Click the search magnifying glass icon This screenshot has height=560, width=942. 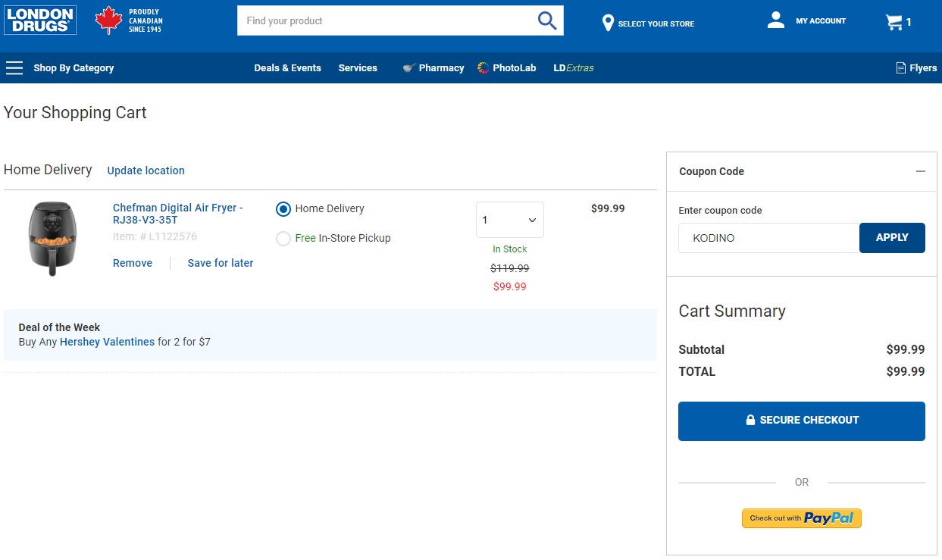point(547,20)
